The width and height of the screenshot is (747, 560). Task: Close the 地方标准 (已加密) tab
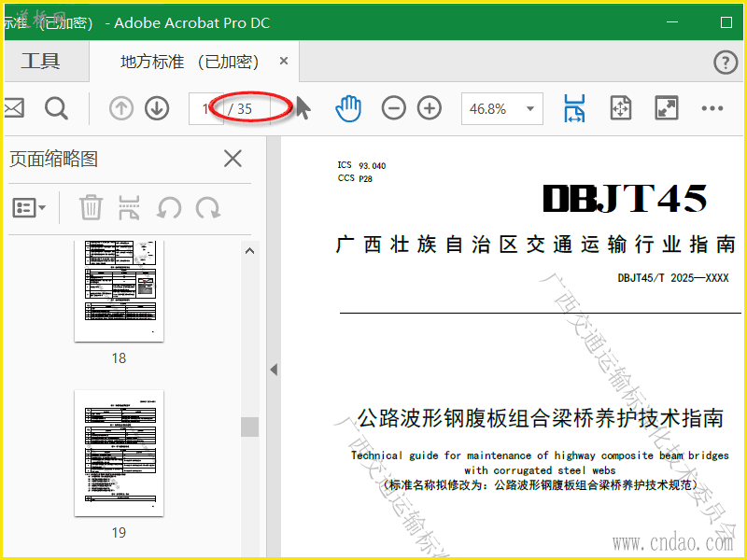pyautogui.click(x=284, y=61)
